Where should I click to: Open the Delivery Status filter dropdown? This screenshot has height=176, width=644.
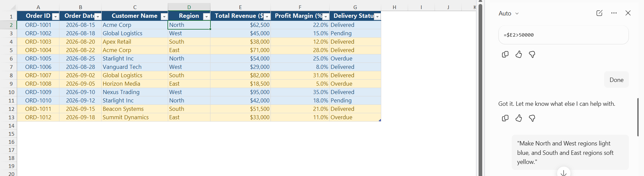(377, 16)
